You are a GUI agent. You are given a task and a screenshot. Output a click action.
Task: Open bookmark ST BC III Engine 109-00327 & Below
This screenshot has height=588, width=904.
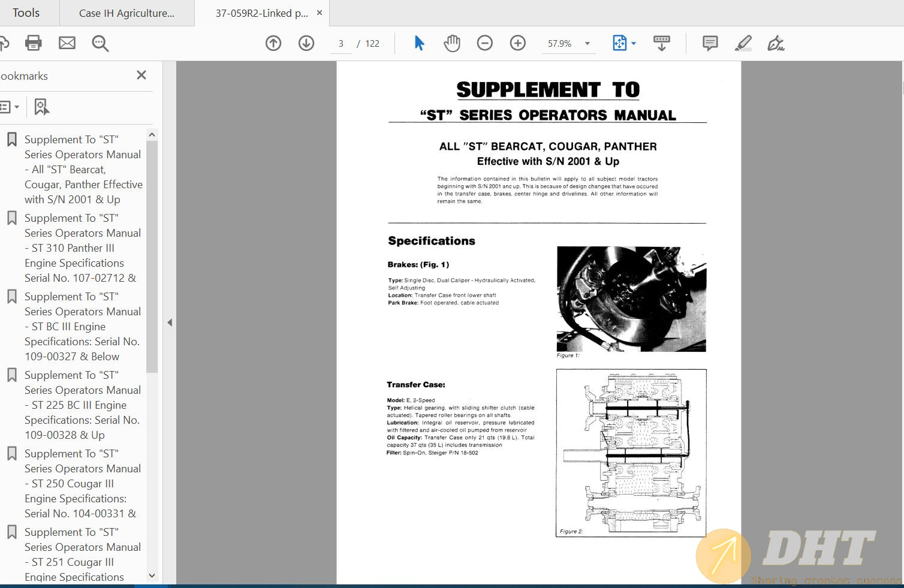83,326
